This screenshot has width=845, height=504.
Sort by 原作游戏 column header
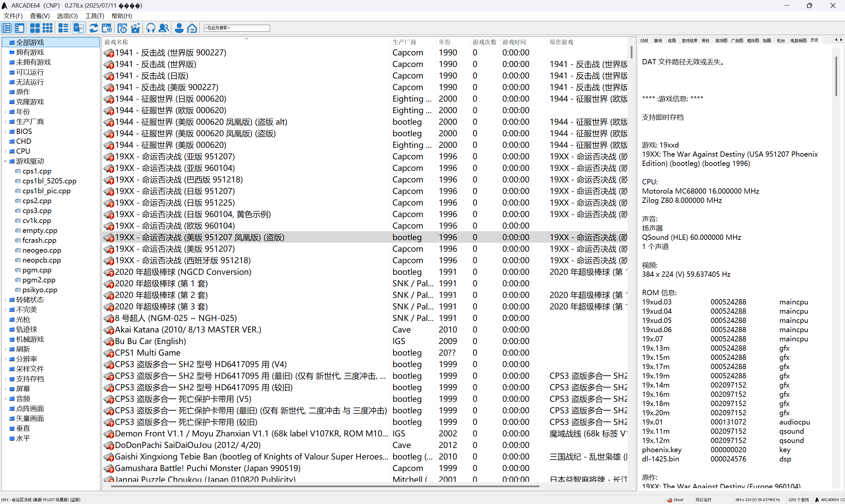588,42
